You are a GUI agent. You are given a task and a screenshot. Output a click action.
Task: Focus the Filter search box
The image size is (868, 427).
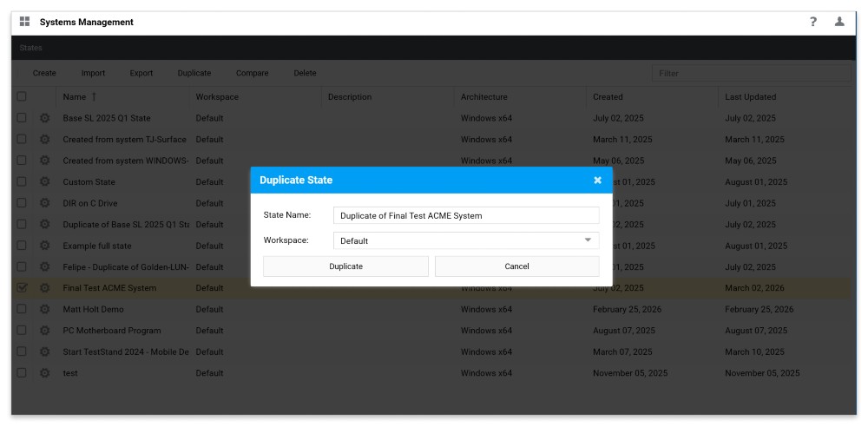[x=751, y=73]
